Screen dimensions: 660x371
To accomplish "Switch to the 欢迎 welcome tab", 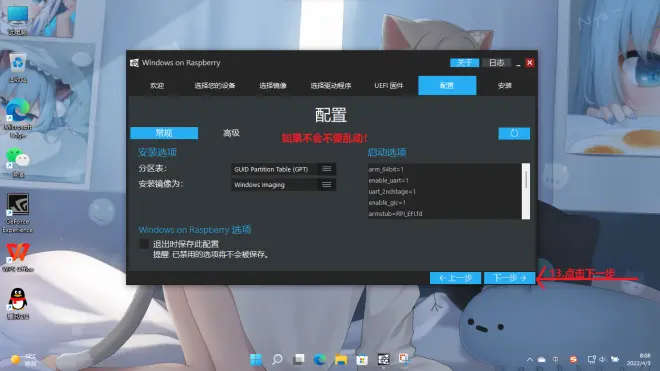I will click(157, 86).
